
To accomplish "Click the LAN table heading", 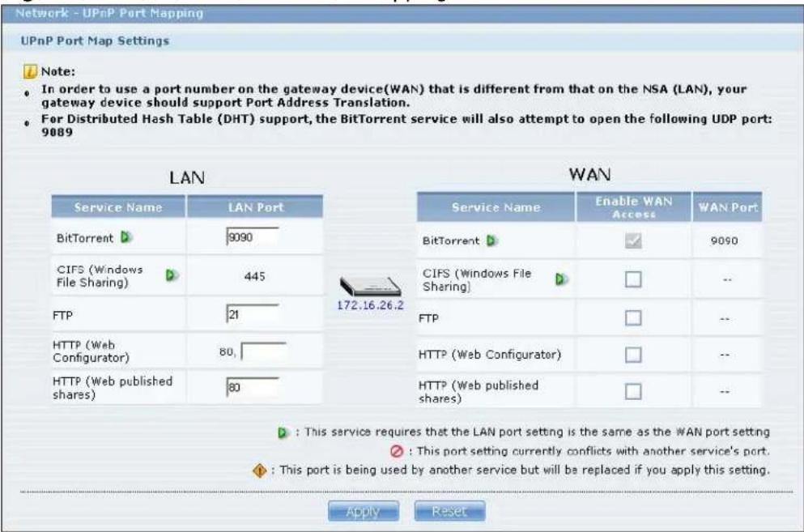I will click(187, 177).
